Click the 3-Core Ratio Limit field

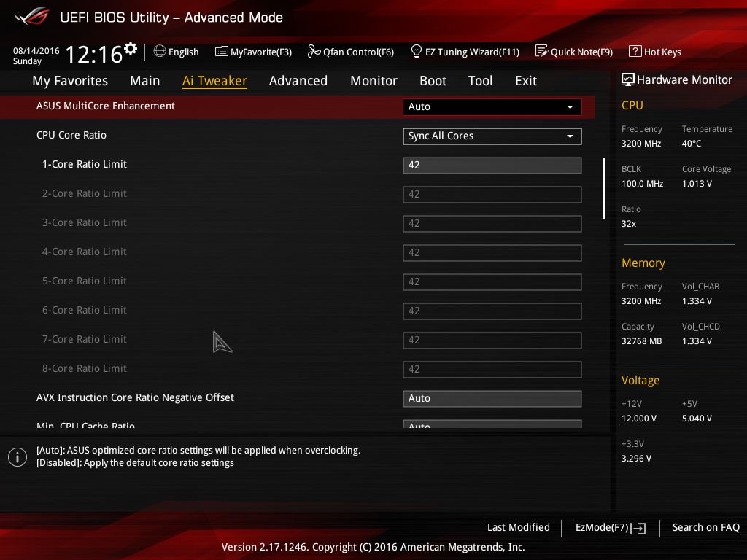tap(492, 224)
